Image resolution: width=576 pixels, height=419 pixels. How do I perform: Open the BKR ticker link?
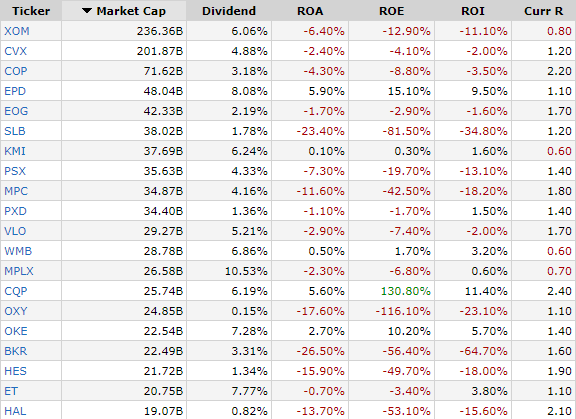click(x=15, y=351)
